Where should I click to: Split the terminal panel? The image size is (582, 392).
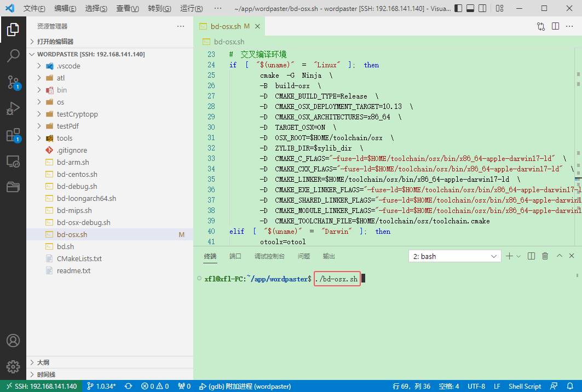point(531,256)
